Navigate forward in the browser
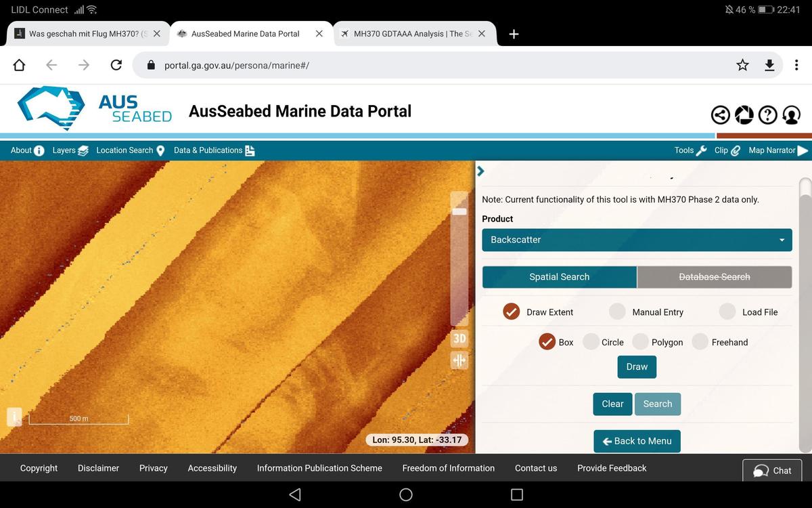812x508 pixels. coord(84,65)
